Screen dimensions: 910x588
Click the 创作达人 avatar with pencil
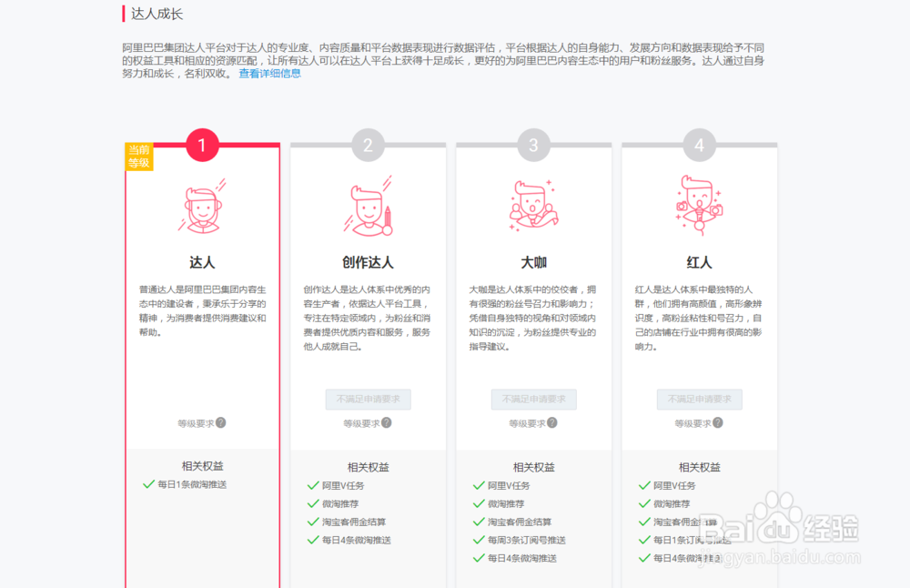368,206
